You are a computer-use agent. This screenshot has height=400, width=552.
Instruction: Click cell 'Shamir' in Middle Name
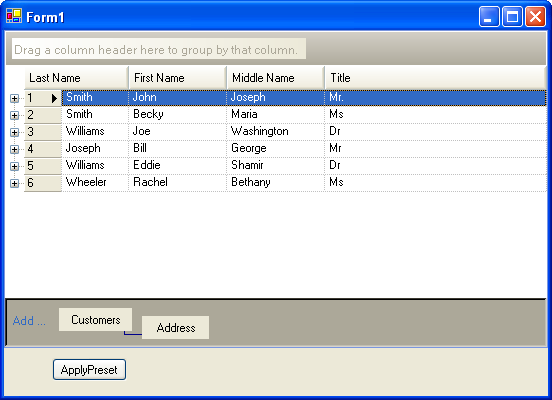tap(276, 165)
